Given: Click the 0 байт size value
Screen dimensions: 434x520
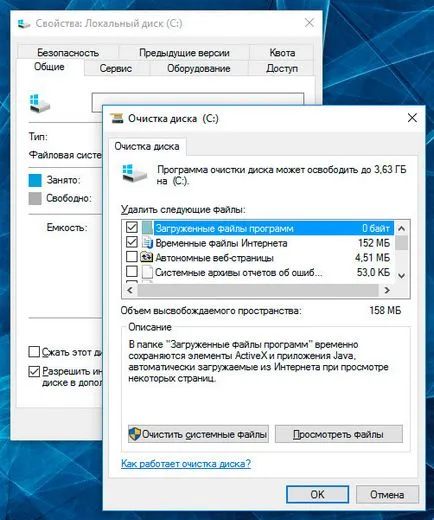Looking at the screenshot, I should click(376, 228).
